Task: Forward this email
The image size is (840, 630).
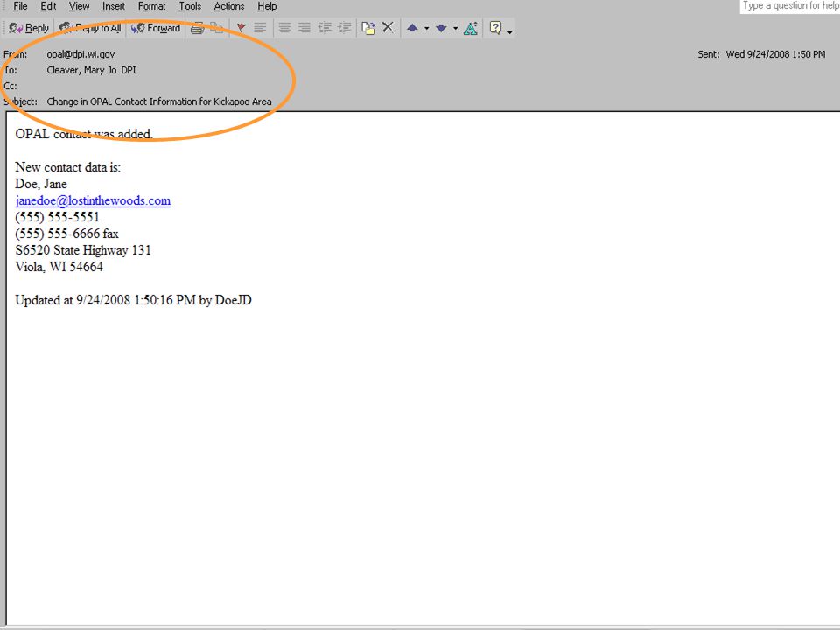Action: [156, 28]
